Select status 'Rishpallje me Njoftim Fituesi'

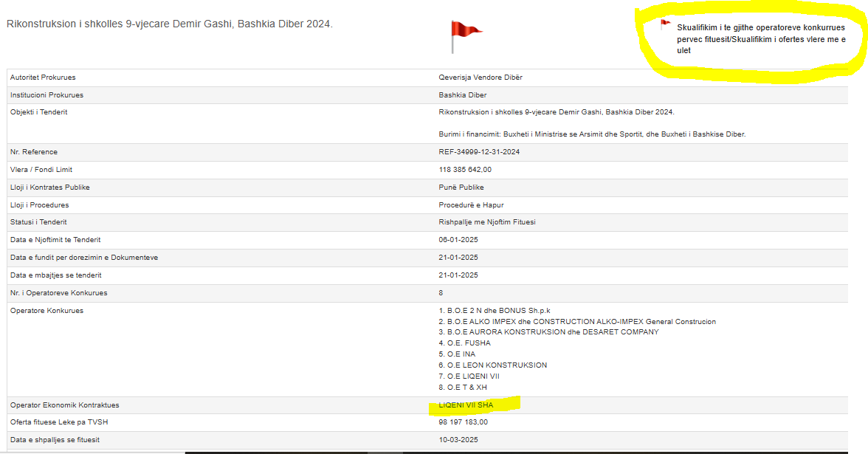coord(487,222)
